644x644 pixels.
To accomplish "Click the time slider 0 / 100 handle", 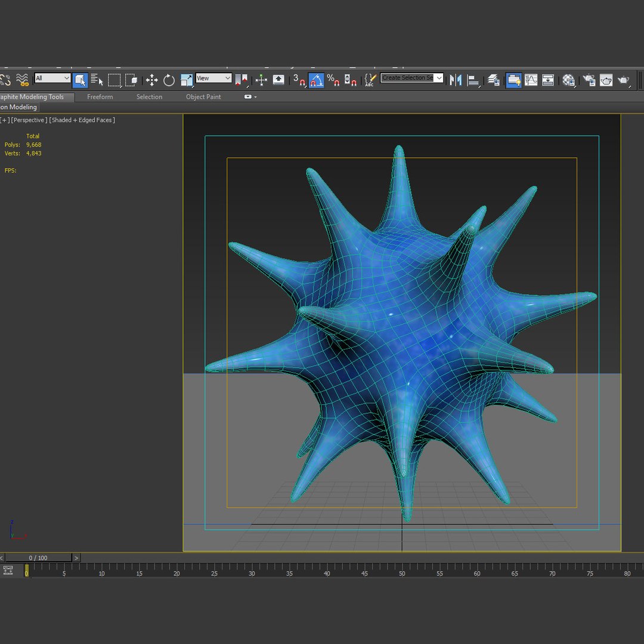I will (x=38, y=558).
